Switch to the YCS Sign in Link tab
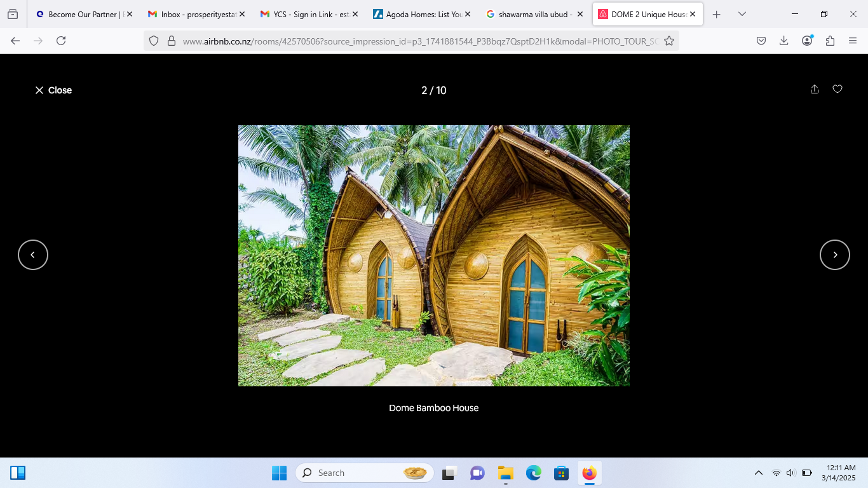The width and height of the screenshot is (868, 488). [308, 14]
